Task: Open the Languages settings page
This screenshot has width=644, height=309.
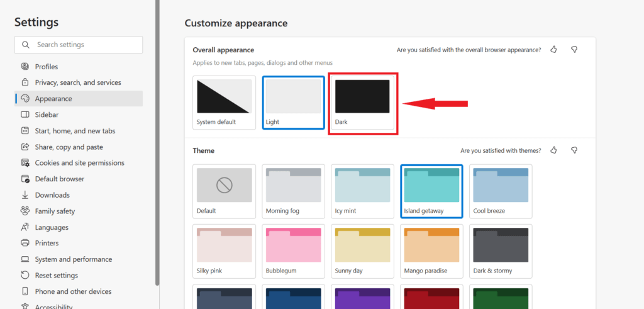Action: click(x=79, y=227)
